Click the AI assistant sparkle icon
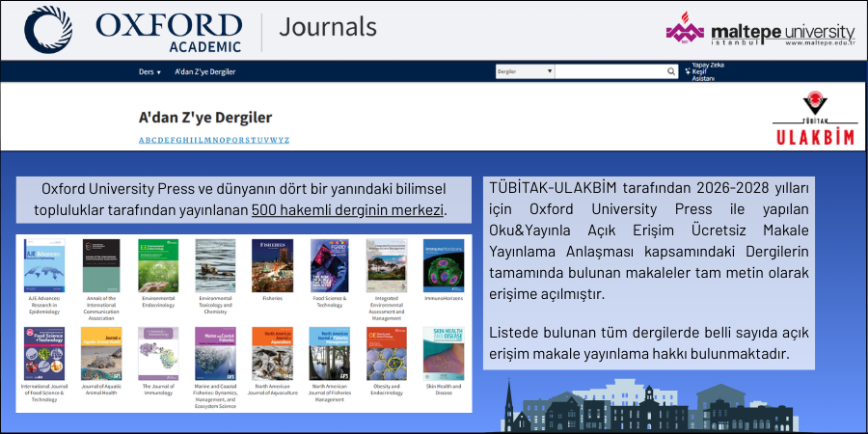Image resolution: width=868 pixels, height=434 pixels. click(688, 71)
